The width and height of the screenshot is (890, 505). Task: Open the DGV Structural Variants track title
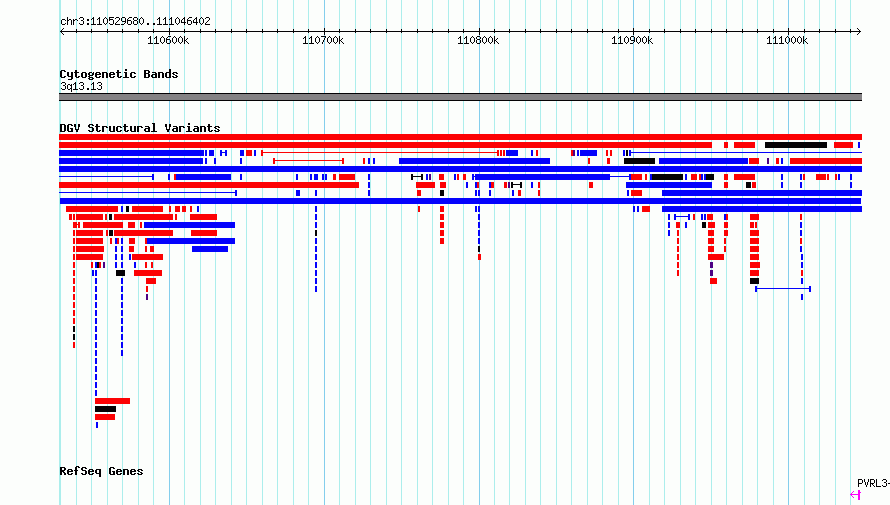[x=140, y=128]
